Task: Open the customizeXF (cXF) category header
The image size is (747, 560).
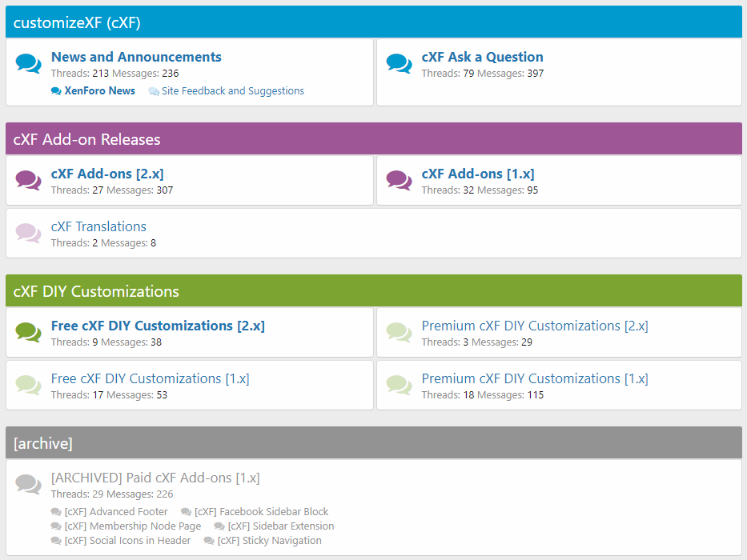Action: tap(77, 22)
